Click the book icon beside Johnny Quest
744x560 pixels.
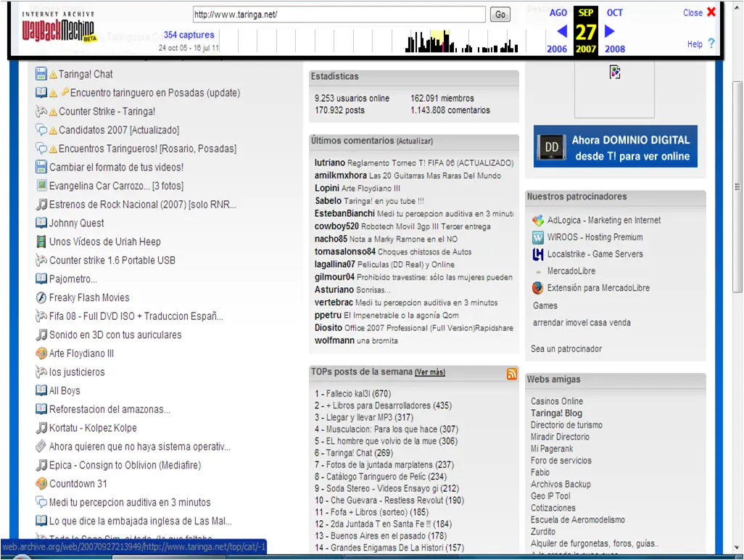41,223
